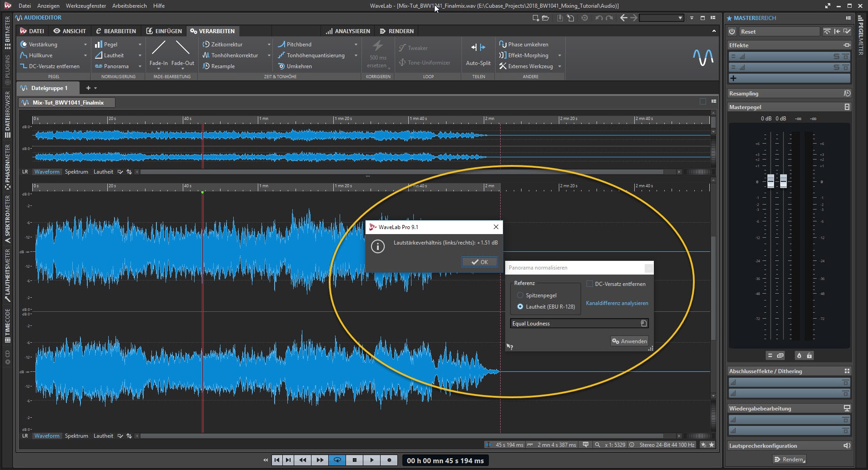Click the left master fader handle

pos(771,181)
